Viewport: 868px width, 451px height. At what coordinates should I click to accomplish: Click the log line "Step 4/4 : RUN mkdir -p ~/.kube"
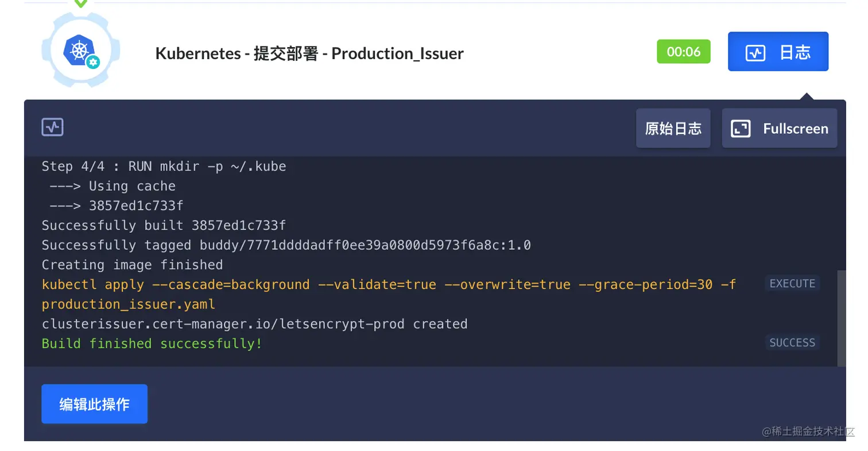164,167
